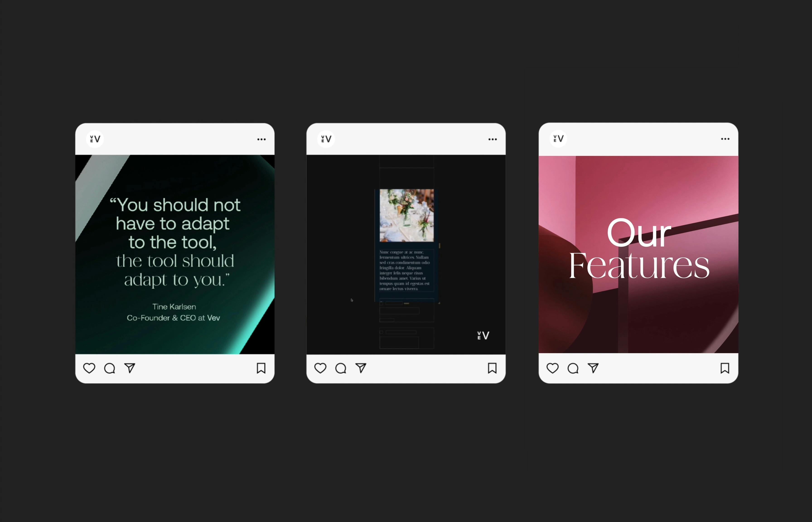Like the quote post with heart icon

click(x=89, y=368)
